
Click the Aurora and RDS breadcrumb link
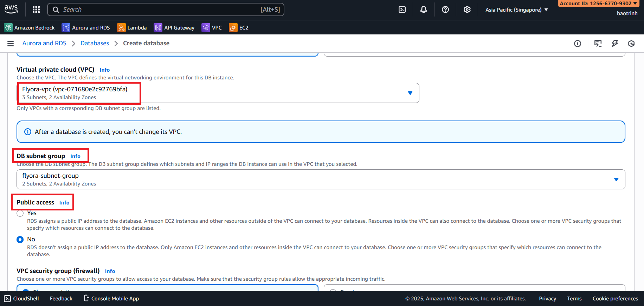pos(44,43)
